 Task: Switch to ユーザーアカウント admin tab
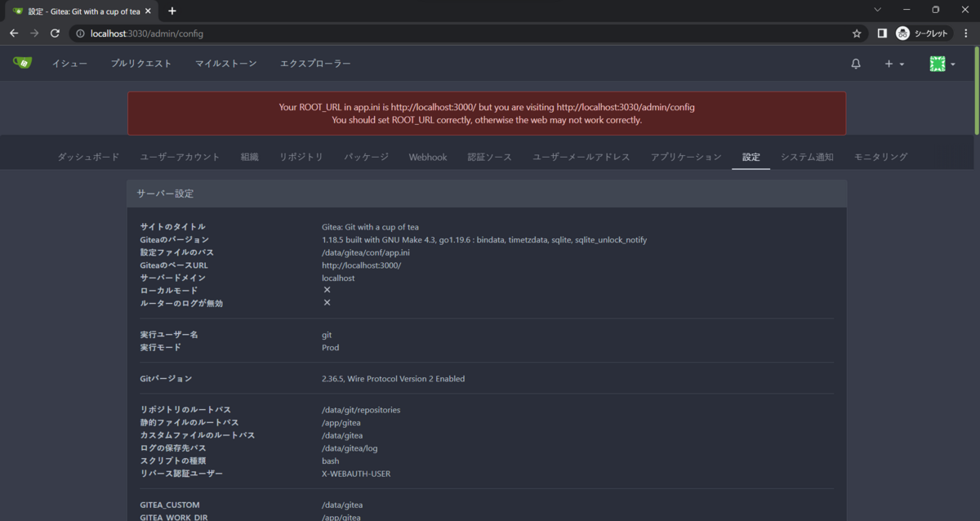coord(180,157)
